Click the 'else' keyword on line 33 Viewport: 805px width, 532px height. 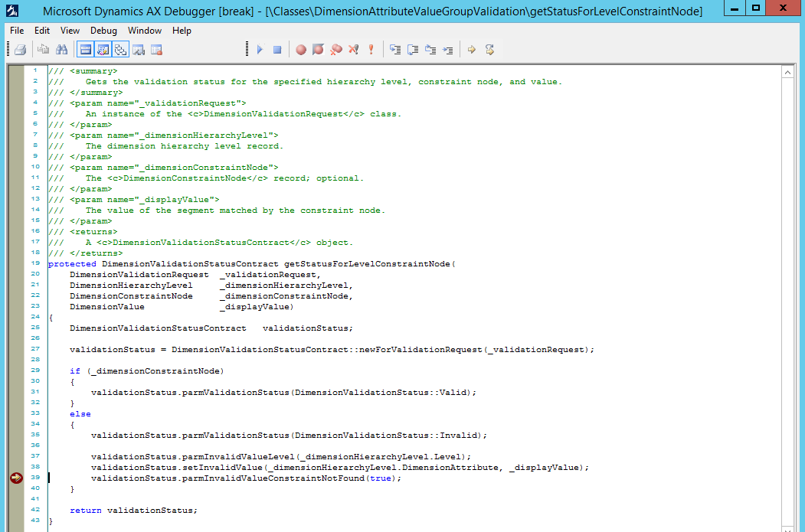click(x=80, y=415)
